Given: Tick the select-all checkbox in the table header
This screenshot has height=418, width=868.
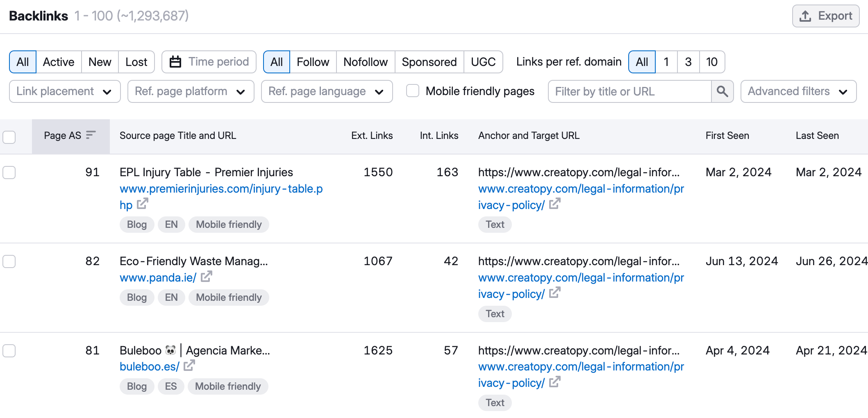Looking at the screenshot, I should [x=9, y=137].
